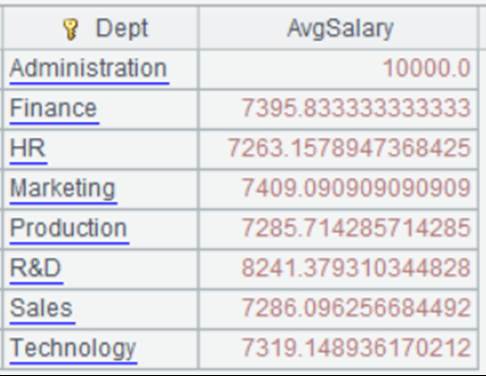Viewport: 486px width, 376px height.
Task: Select the 8241.379310344828 salary cell
Action: 339,269
